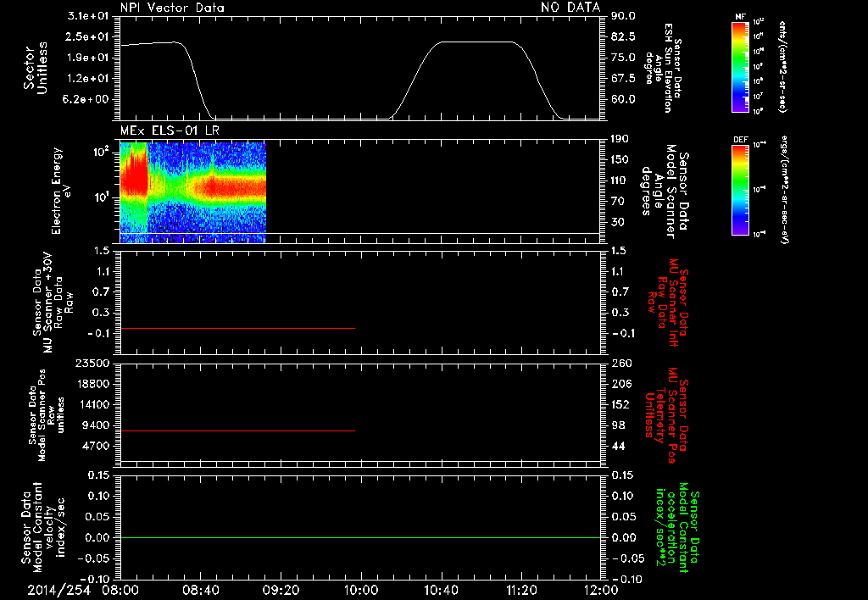Click the white sun elevation curve plateau near 10:40
Screen dimensions: 868x600
click(476, 42)
